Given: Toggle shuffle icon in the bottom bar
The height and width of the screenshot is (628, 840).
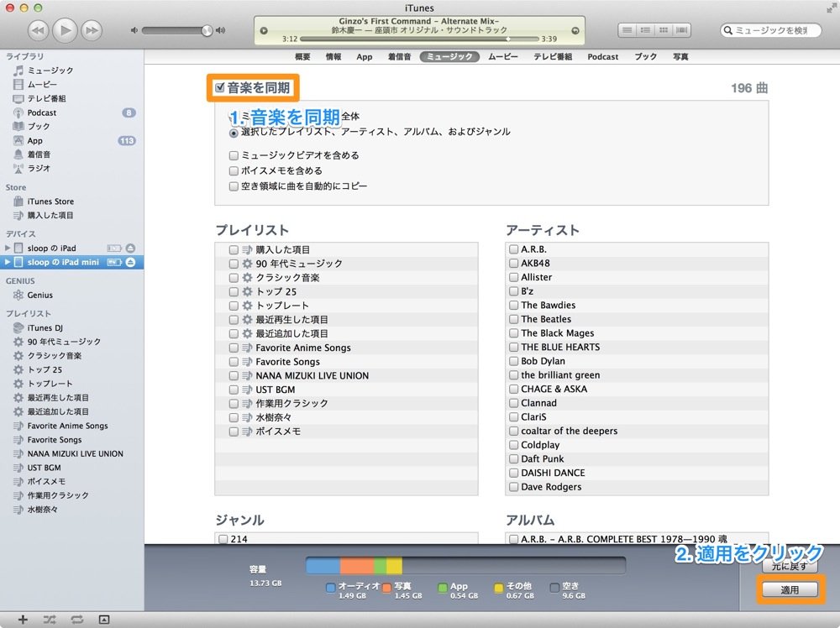Looking at the screenshot, I should pos(50,620).
